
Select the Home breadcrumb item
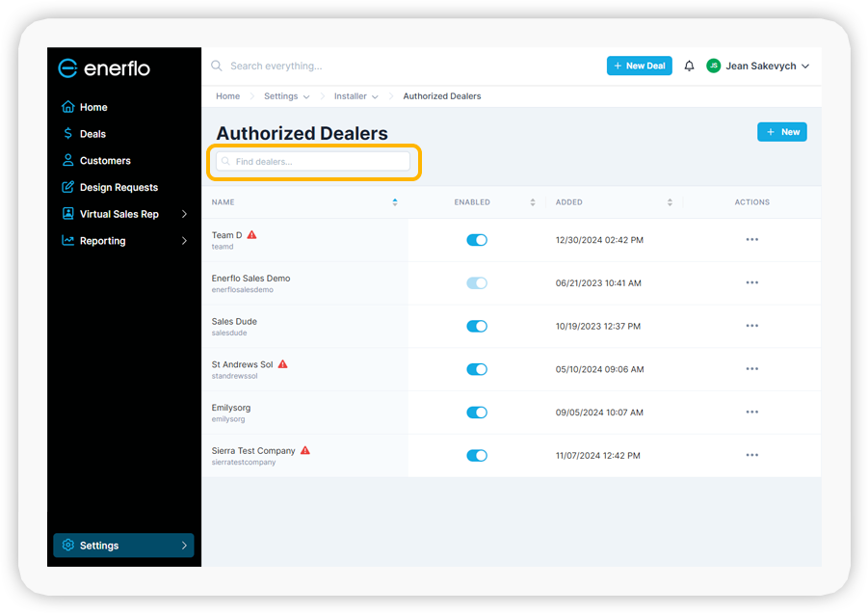pos(227,96)
